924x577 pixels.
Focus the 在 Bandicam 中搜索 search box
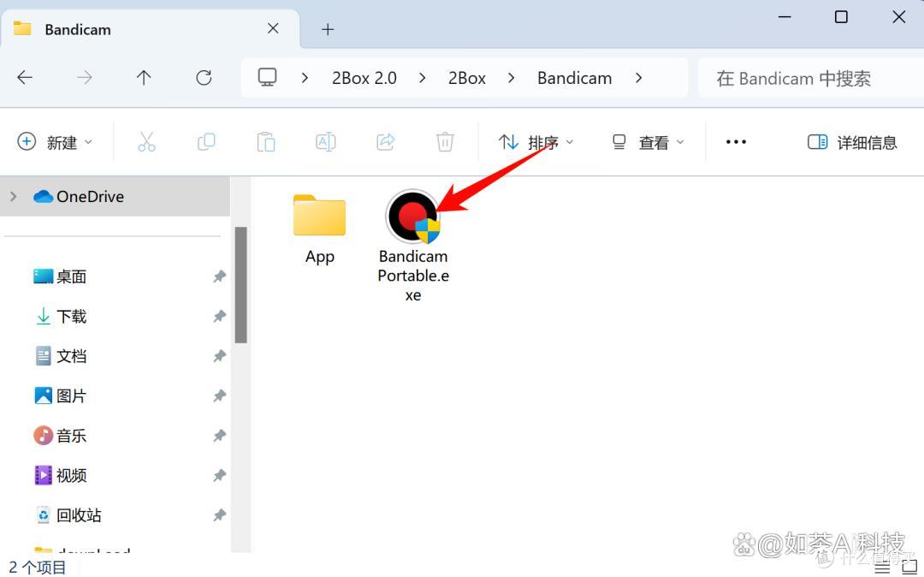(811, 78)
